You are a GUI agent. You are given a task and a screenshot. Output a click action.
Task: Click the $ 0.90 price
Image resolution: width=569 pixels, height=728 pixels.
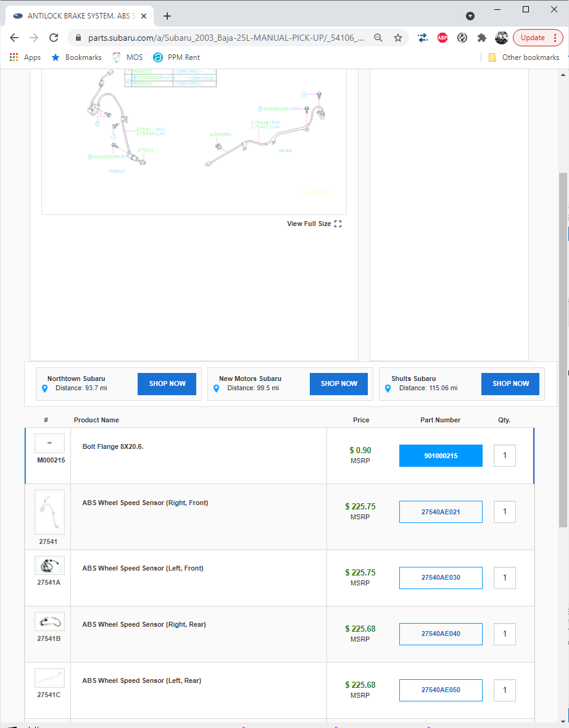coord(360,450)
